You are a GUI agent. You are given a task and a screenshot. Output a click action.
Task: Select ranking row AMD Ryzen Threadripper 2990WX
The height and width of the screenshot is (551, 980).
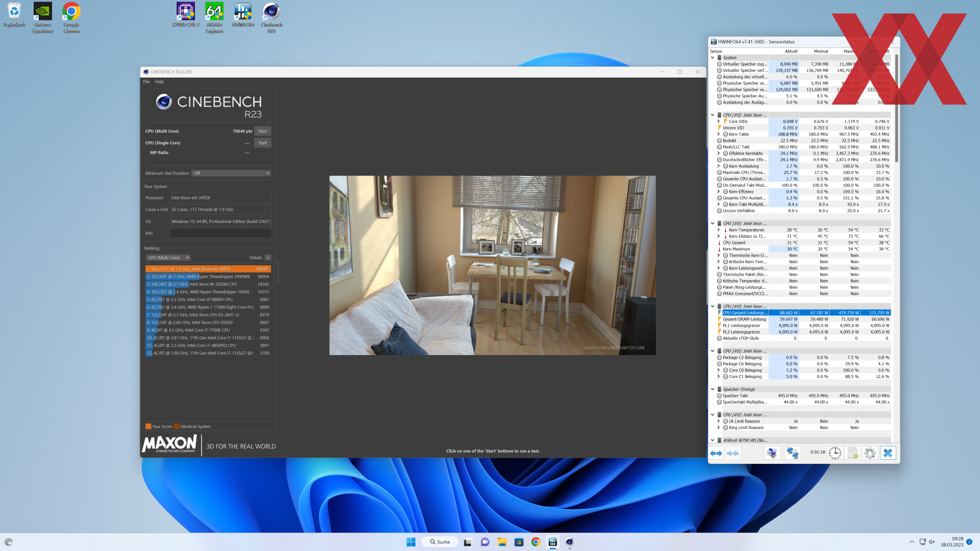[x=208, y=277]
